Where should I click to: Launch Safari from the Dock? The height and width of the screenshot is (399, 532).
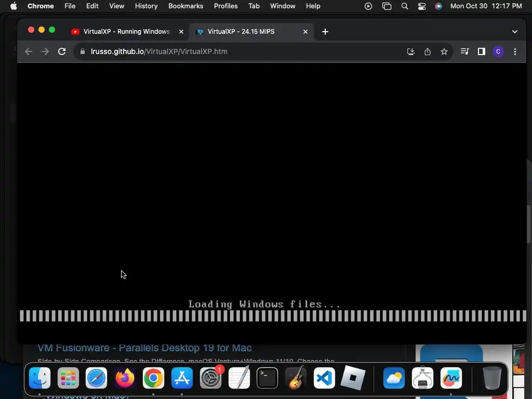point(96,378)
